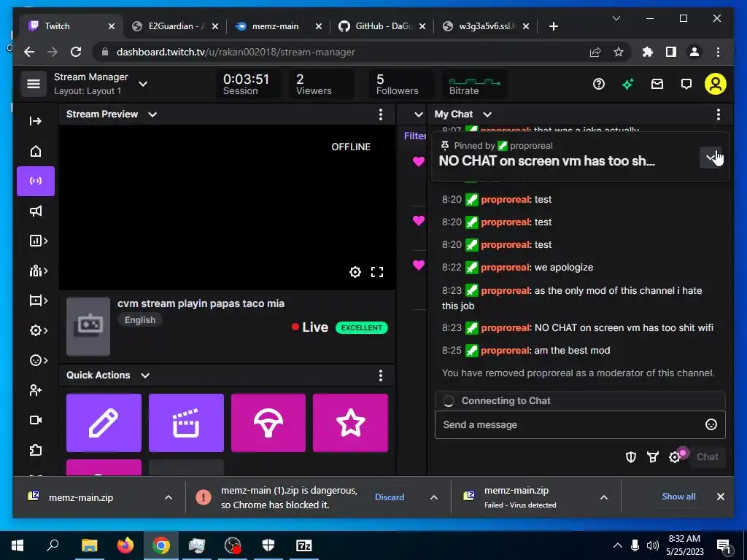Open the Streaming Tools camera sidebar icon

(x=36, y=420)
